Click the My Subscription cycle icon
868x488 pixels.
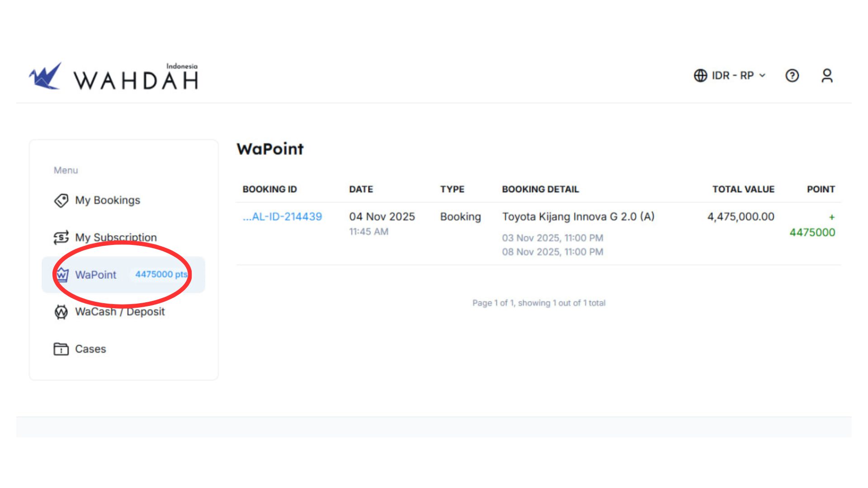pos(61,237)
